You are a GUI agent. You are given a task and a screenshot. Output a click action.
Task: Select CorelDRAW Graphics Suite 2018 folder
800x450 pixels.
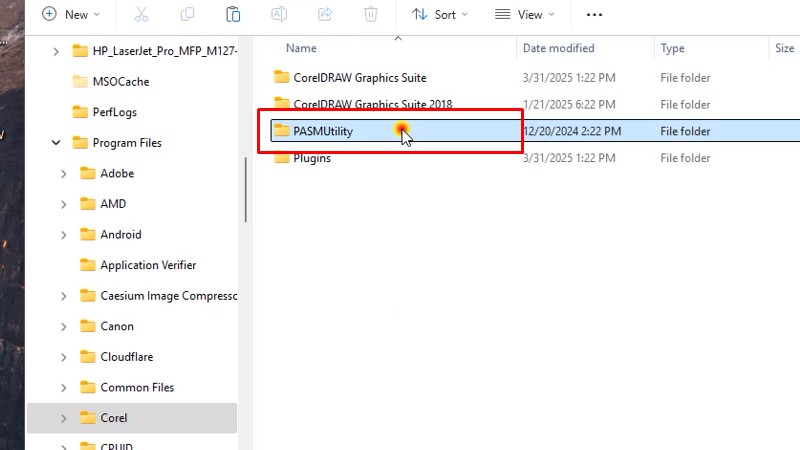(x=372, y=104)
